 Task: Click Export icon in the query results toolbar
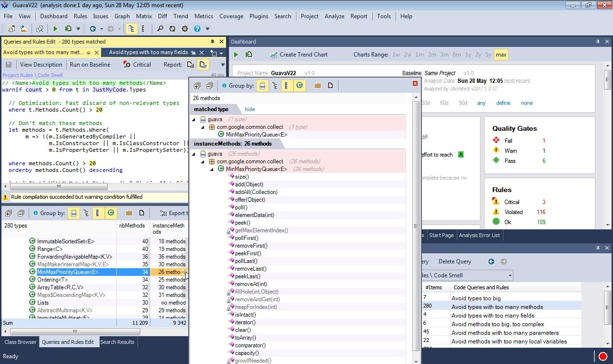tap(163, 213)
